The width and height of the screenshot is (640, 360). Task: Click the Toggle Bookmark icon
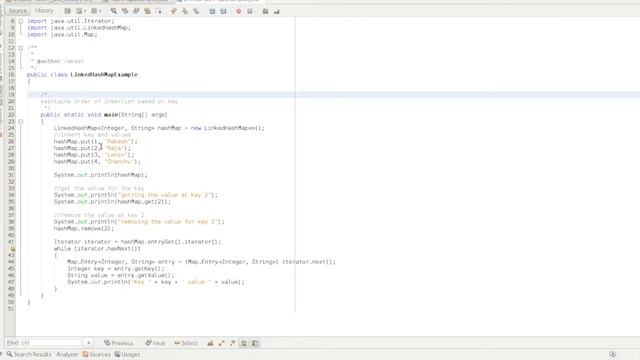click(196, 11)
